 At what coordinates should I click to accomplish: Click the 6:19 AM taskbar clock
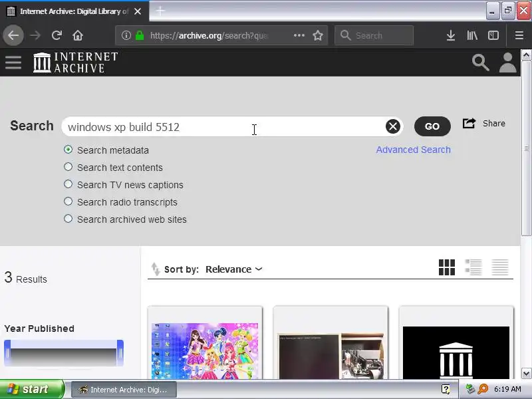(x=507, y=389)
